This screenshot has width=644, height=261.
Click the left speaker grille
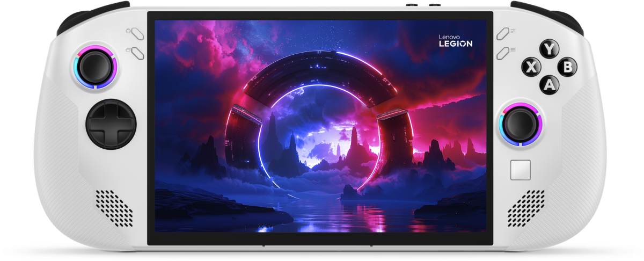tap(114, 207)
